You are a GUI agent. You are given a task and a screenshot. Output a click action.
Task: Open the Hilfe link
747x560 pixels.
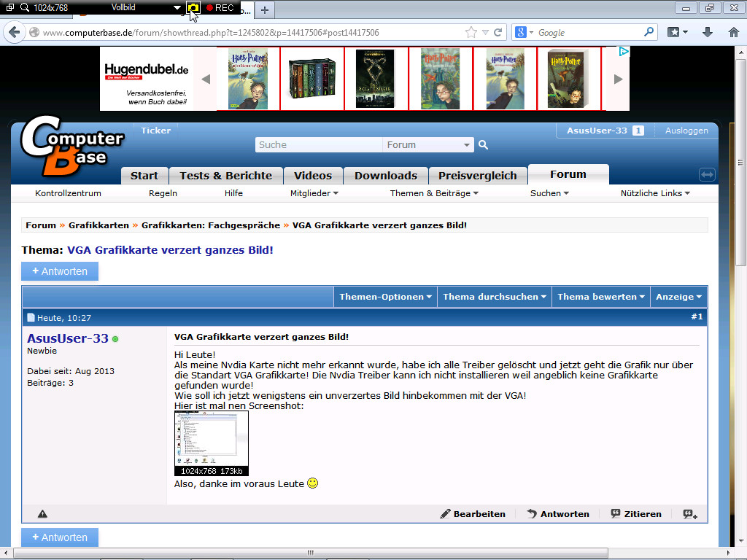pos(233,192)
